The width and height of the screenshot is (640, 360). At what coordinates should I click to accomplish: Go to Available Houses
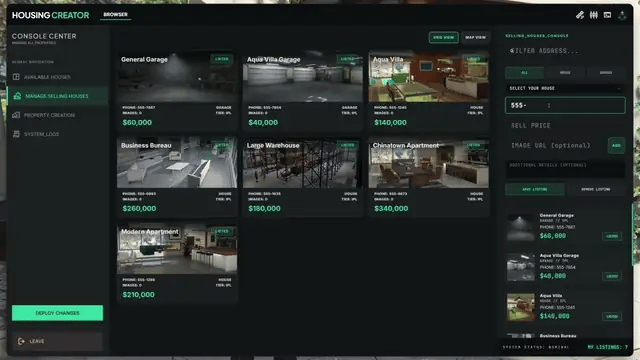point(58,77)
